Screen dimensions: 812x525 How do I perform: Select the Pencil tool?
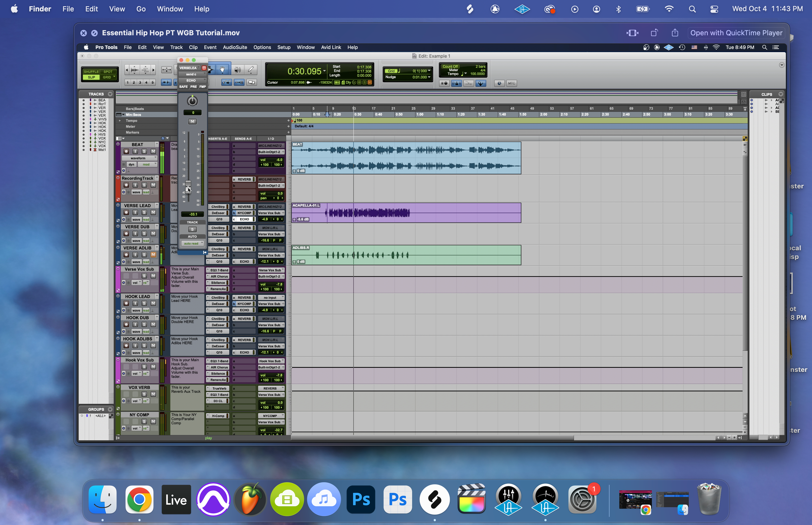(x=251, y=70)
